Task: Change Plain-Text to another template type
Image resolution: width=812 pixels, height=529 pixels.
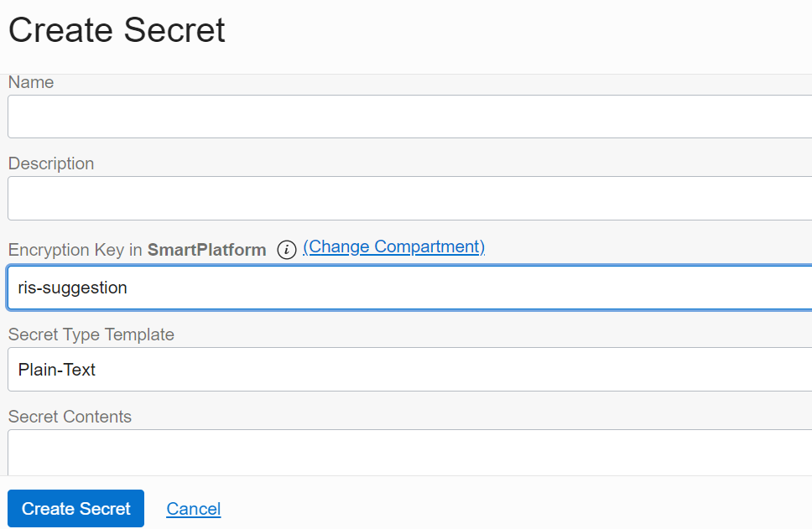Action: [403, 369]
